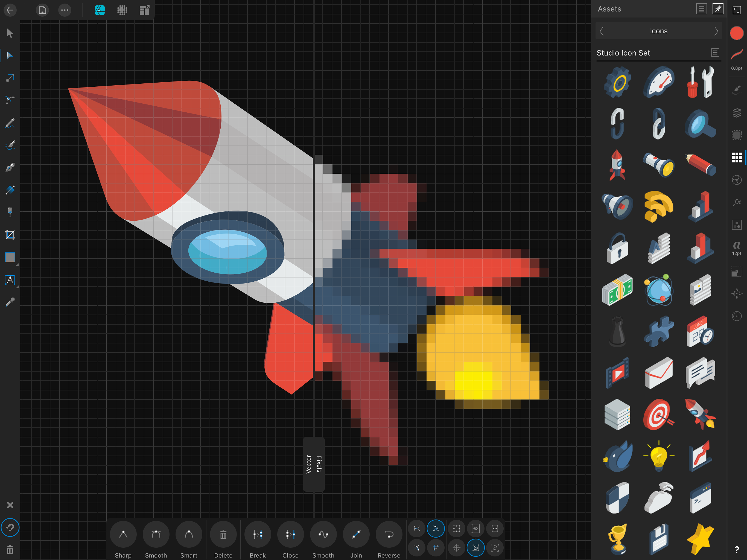This screenshot has width=747, height=560.
Task: Select the Artistic Text tool
Action: (10, 280)
